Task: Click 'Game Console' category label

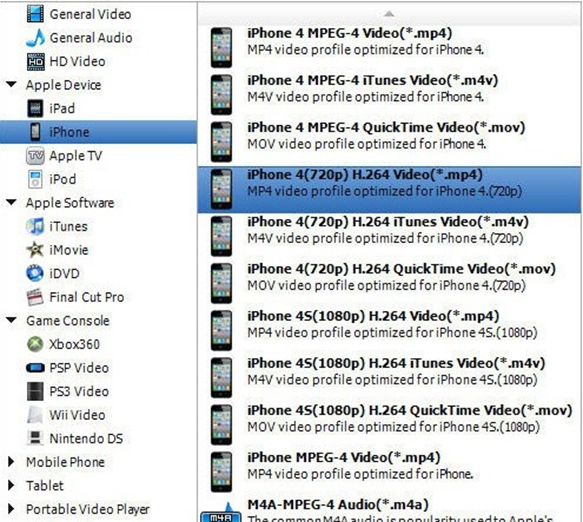Action: [68, 320]
